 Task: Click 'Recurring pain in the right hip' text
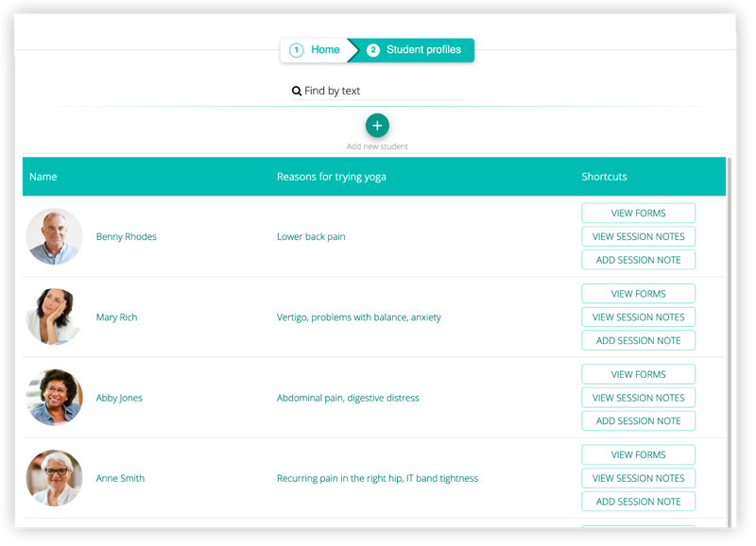(x=339, y=479)
